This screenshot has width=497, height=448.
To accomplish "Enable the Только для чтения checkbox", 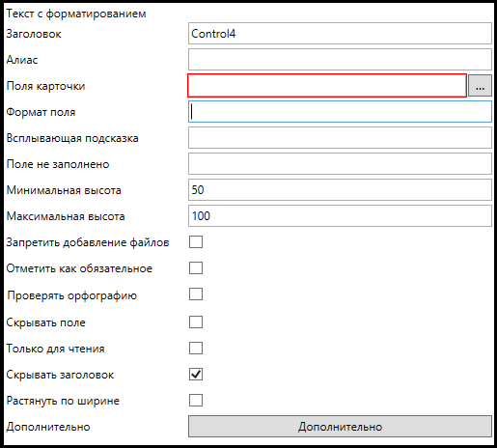I will pos(196,349).
